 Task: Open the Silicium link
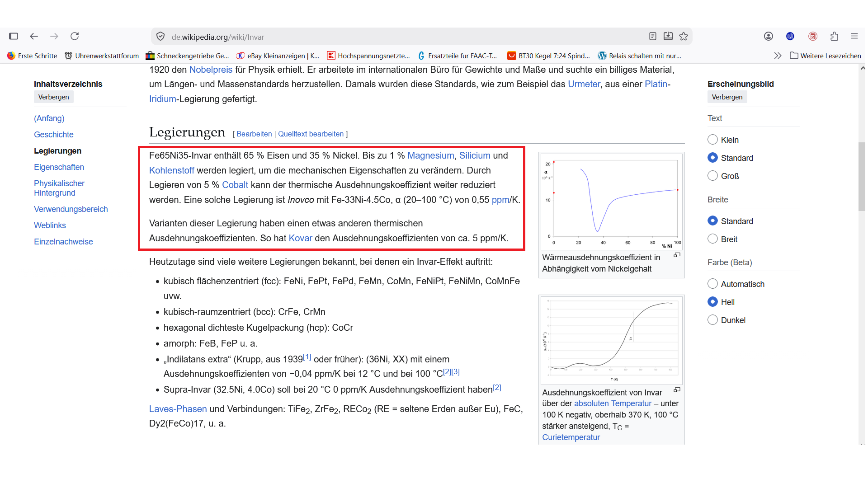(475, 155)
